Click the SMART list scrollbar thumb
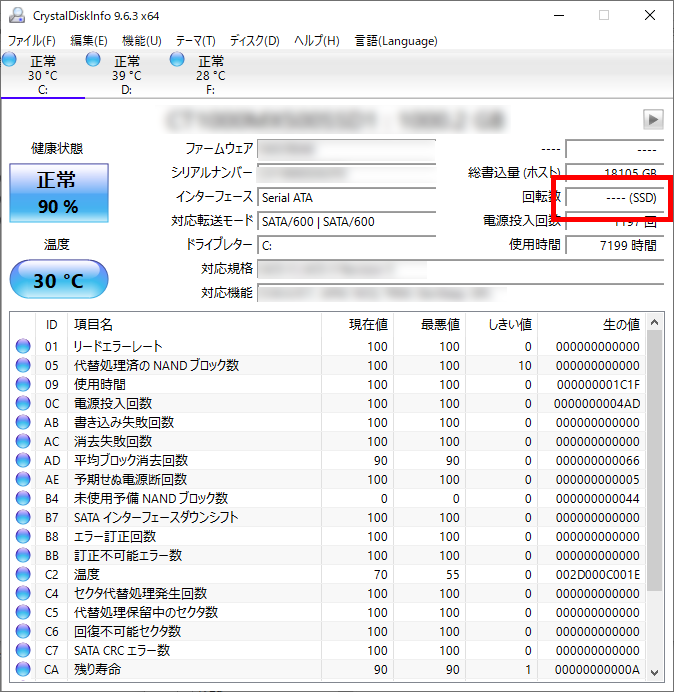The height and width of the screenshot is (692, 674). 655,461
